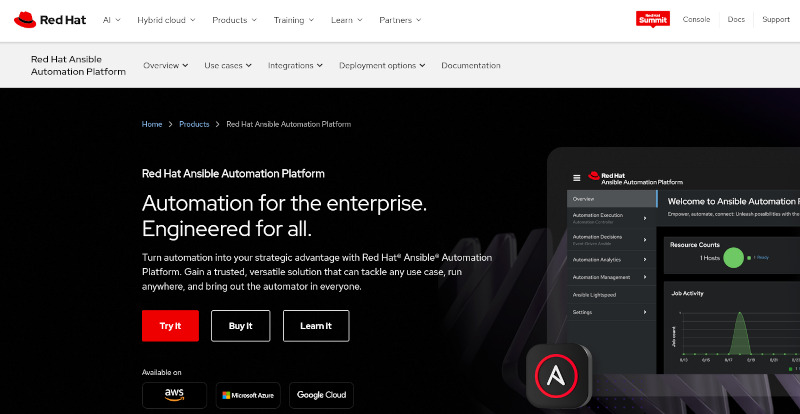Open the Support link
This screenshot has width=800, height=414.
[776, 19]
